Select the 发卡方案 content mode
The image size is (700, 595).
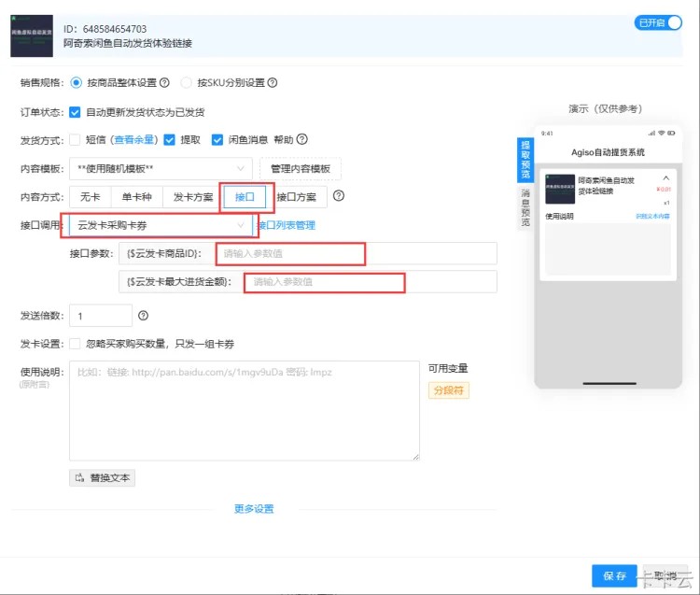(193, 197)
